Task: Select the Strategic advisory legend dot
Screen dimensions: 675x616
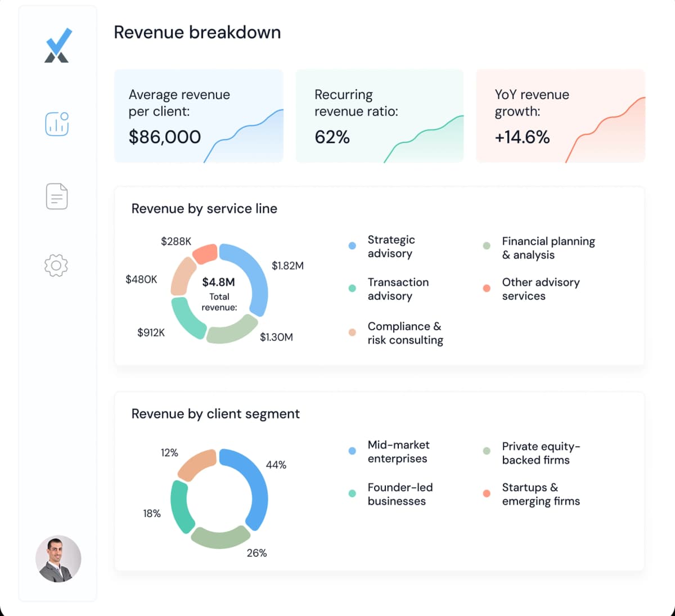Action: [352, 245]
